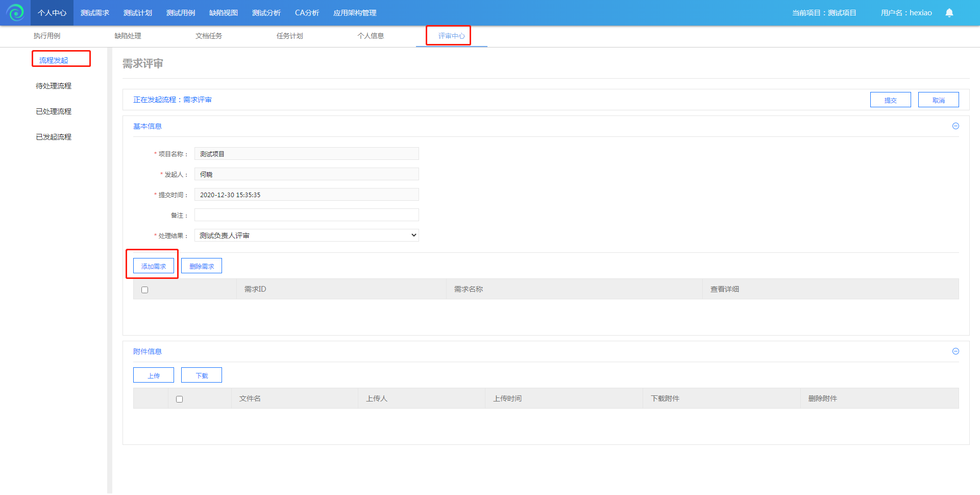Open 已发起流程 in the sidebar
This screenshot has width=980, height=495.
point(54,137)
